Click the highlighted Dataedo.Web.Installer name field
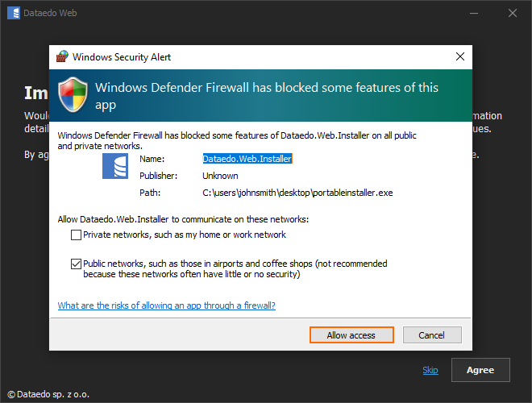The height and width of the screenshot is (403, 532). tap(247, 159)
